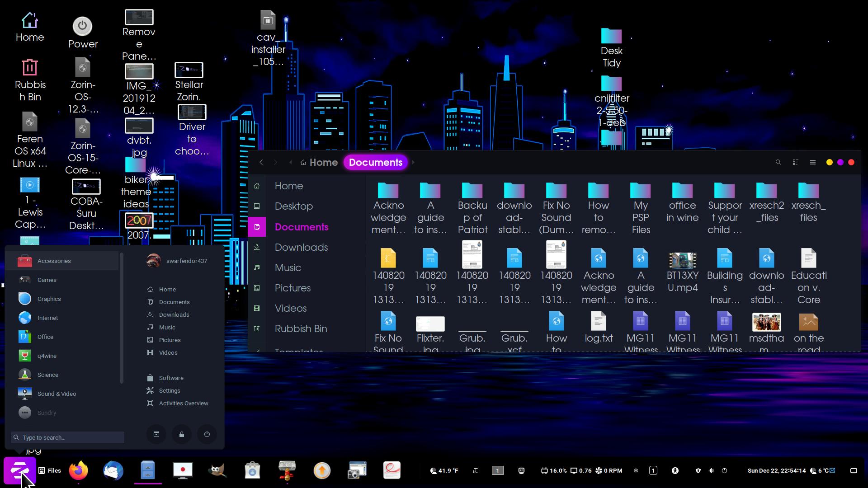
Task: Click the Settings link in Zorin menu
Action: (170, 390)
